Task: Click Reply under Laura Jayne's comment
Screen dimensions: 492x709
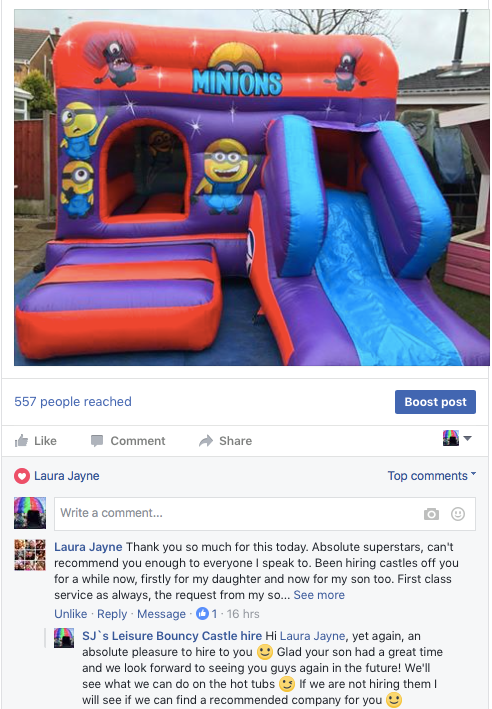Action: (112, 614)
